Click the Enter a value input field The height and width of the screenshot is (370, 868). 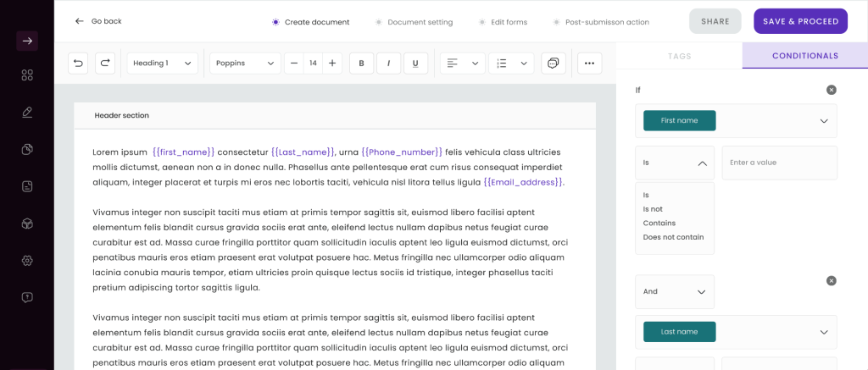click(780, 163)
